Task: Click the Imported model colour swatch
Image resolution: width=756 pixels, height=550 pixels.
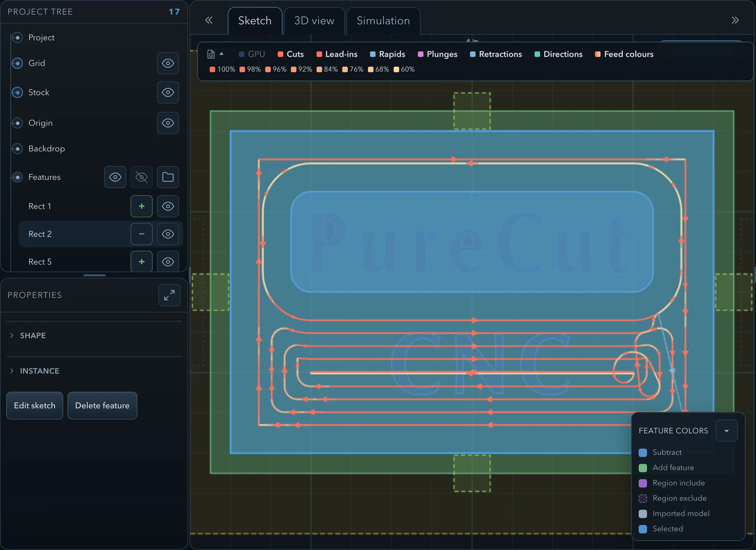Action: 643,514
